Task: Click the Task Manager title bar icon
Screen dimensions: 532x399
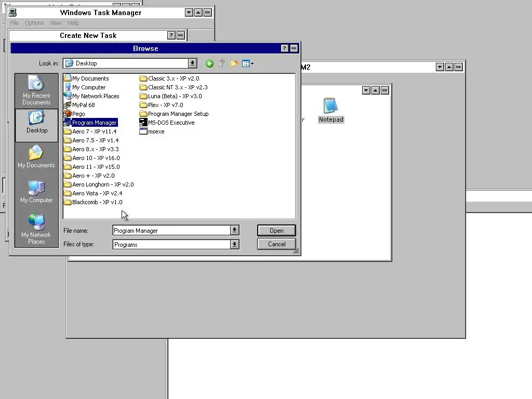Action: pos(12,12)
